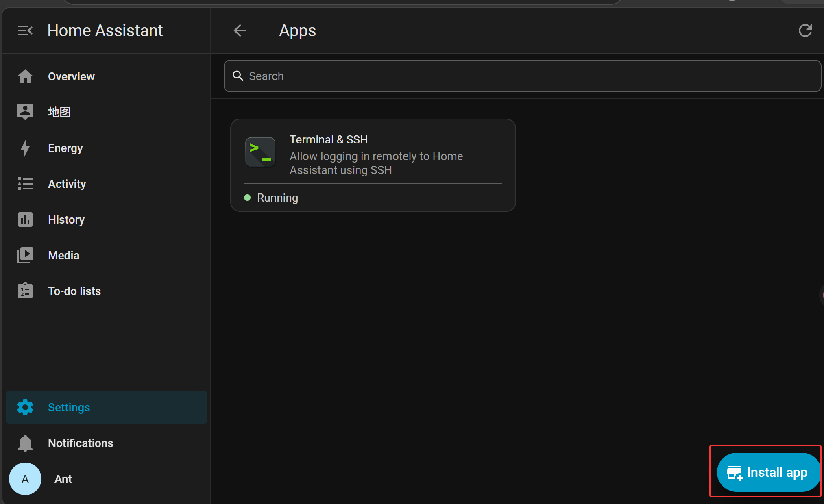Click the bar chart History icon
824x504 pixels.
click(25, 219)
